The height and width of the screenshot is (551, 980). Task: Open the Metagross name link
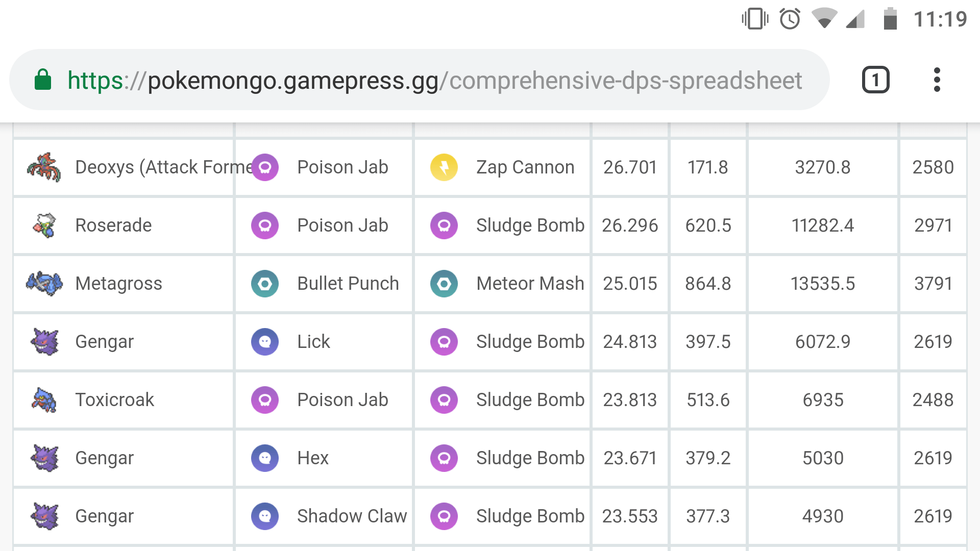click(x=118, y=284)
